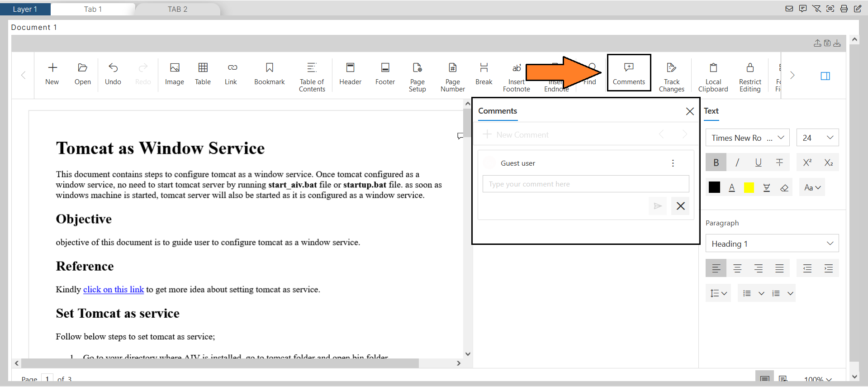Create a New document from the toolbar
This screenshot has height=387, width=868.
(x=52, y=74)
